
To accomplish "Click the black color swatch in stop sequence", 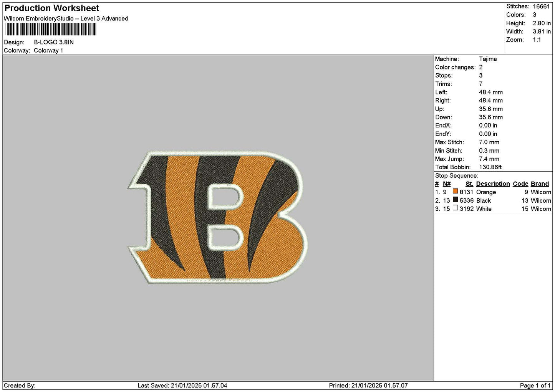I will pyautogui.click(x=455, y=200).
